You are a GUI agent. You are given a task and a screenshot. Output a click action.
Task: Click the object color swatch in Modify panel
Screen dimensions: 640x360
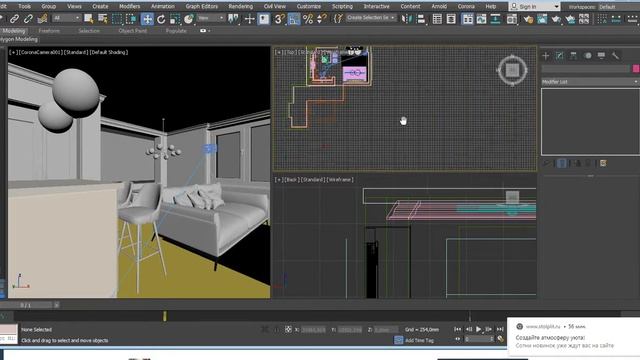pyautogui.click(x=636, y=69)
